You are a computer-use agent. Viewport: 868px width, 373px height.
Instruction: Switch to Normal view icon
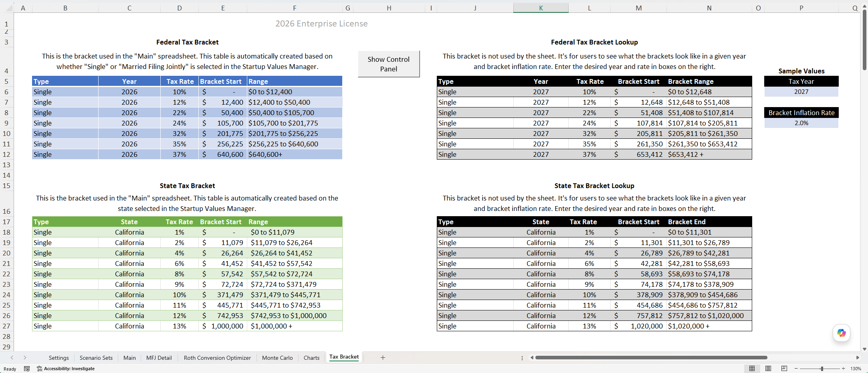(x=752, y=368)
